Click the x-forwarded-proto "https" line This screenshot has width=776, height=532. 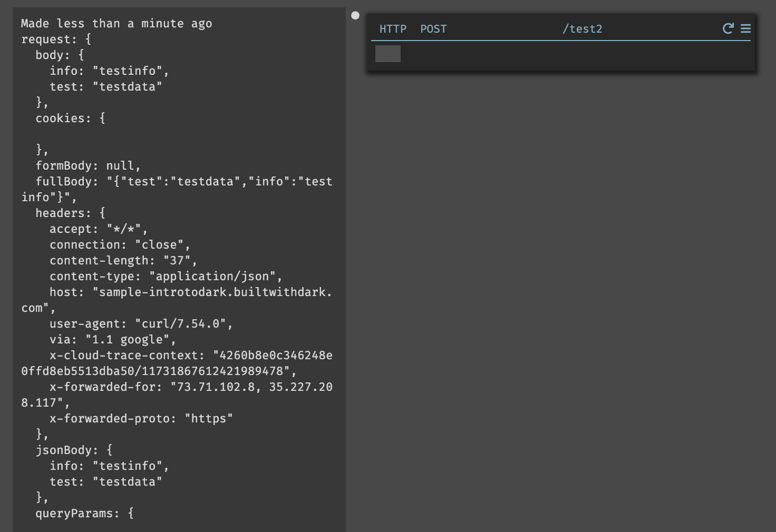click(x=141, y=419)
